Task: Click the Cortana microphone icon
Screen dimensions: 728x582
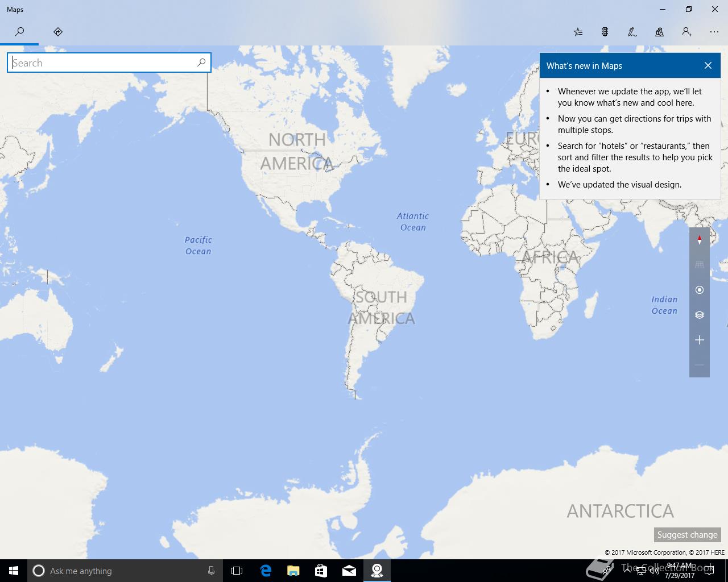Action: (x=211, y=571)
